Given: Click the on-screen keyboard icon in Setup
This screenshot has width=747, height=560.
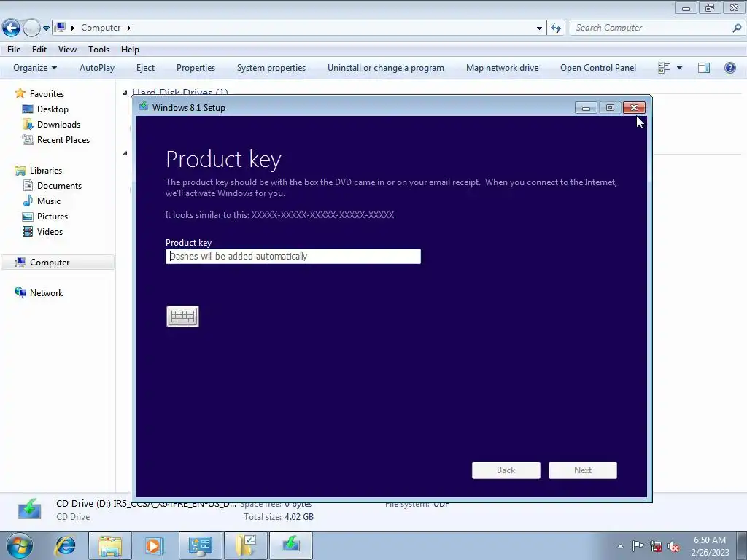Looking at the screenshot, I should (x=182, y=316).
